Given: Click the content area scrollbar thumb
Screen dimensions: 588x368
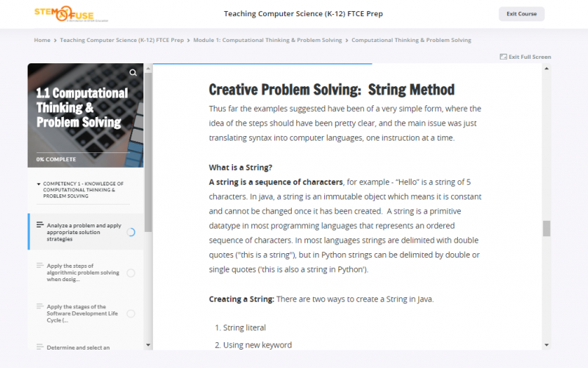Looking at the screenshot, I should (x=546, y=228).
